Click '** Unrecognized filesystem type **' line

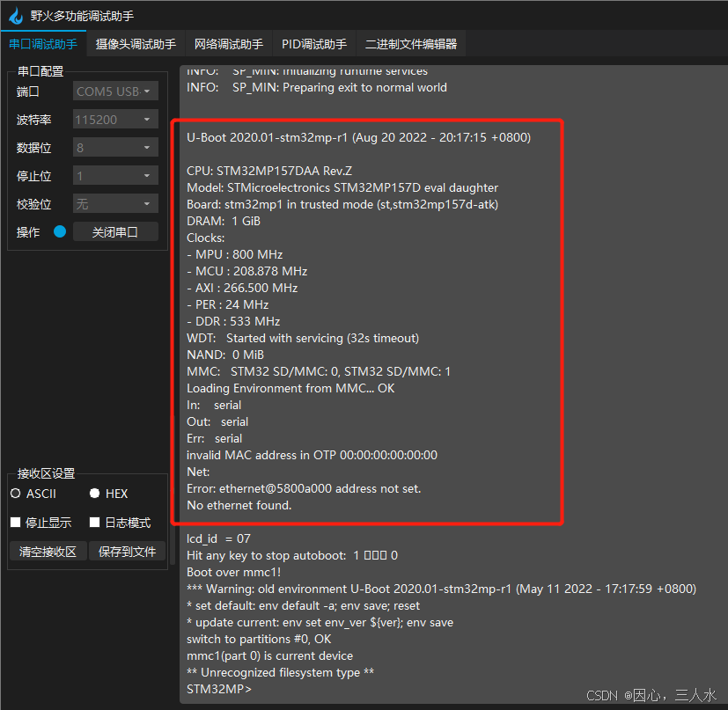(281, 672)
